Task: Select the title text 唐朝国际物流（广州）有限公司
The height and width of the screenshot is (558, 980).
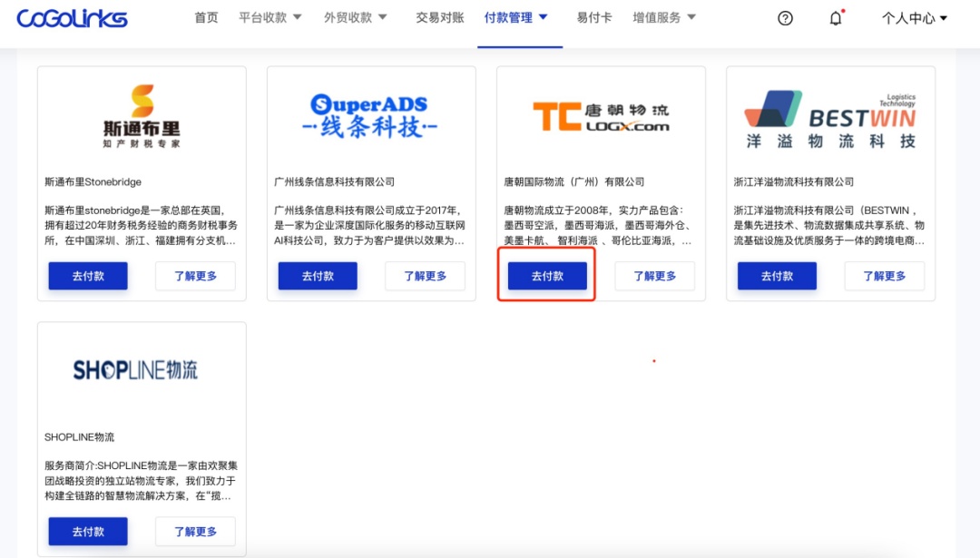Action: pyautogui.click(x=573, y=181)
